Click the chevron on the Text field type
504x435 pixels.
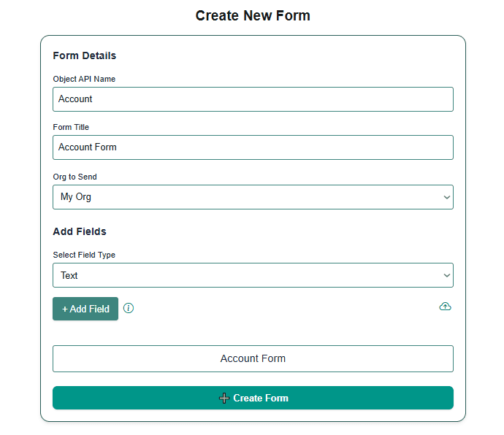(x=446, y=275)
